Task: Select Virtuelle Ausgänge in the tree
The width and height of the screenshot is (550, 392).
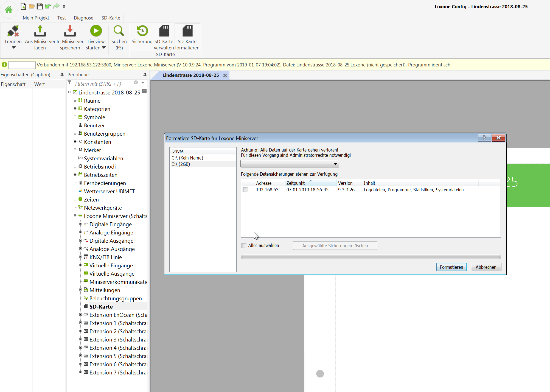Action: pyautogui.click(x=112, y=274)
